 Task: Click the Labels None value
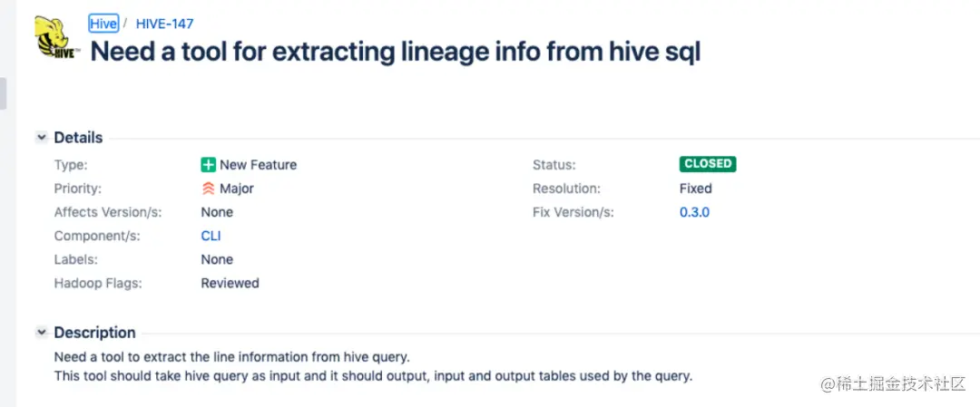click(x=217, y=259)
